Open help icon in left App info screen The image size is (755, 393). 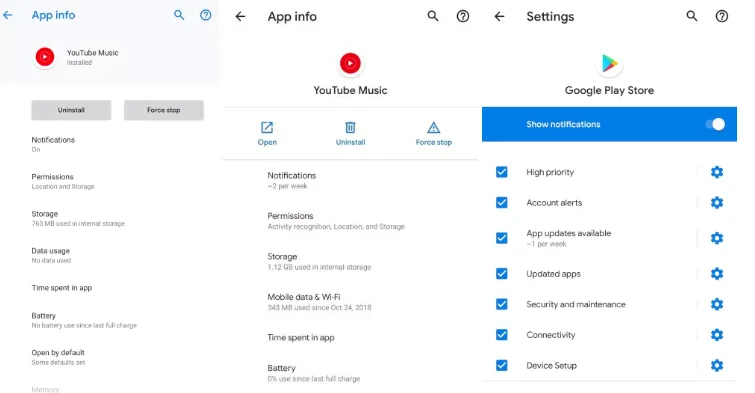pyautogui.click(x=206, y=15)
